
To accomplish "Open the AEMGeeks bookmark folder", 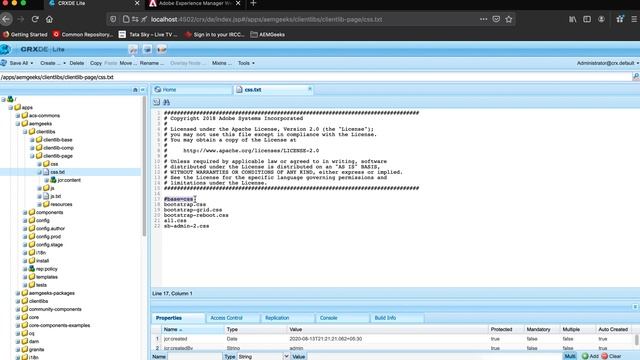I will pyautogui.click(x=268, y=35).
